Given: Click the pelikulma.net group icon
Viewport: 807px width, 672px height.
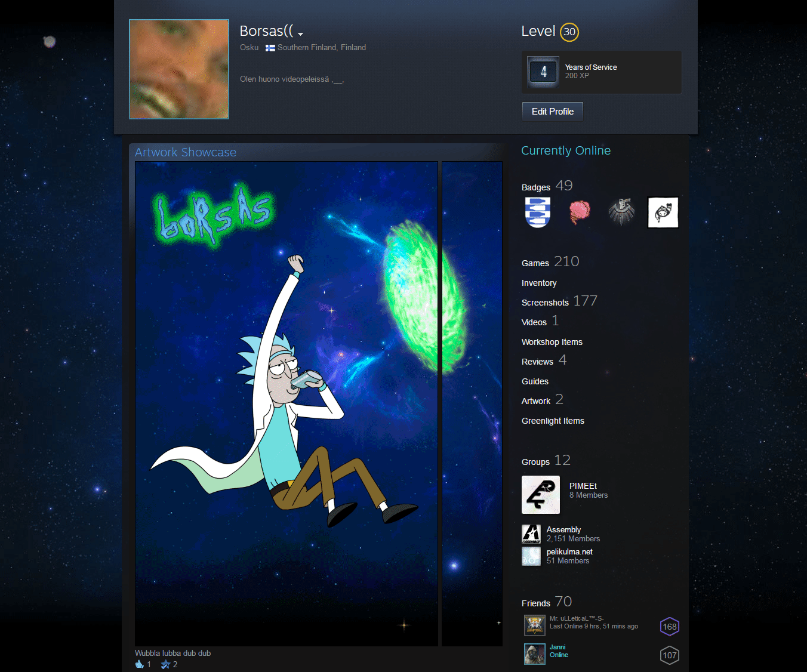Looking at the screenshot, I should (531, 556).
